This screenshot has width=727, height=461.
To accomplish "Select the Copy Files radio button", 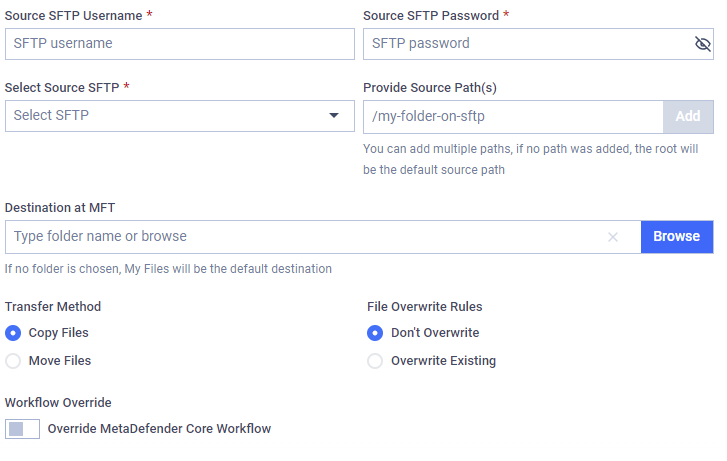I will pyautogui.click(x=13, y=333).
